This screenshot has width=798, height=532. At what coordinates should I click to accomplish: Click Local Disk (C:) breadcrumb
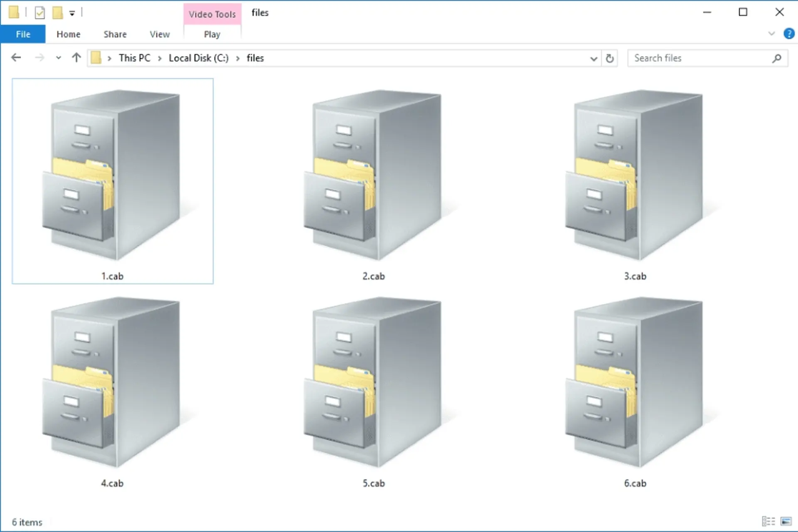point(198,58)
